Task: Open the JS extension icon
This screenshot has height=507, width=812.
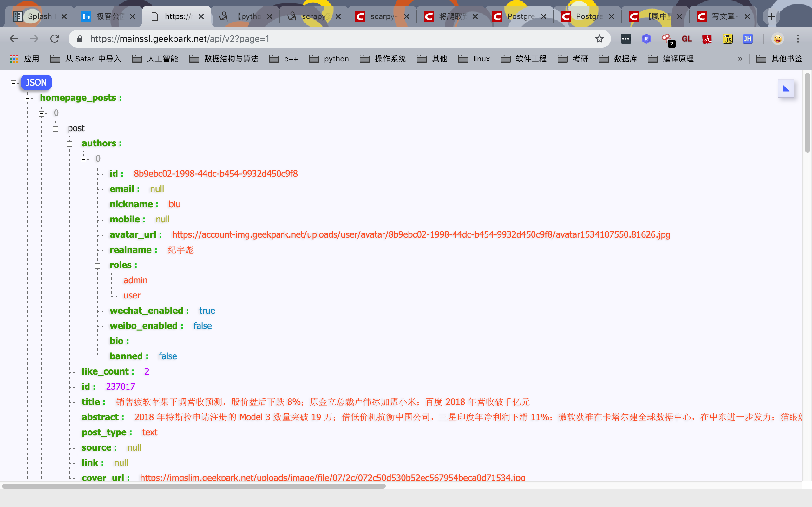Action: click(727, 39)
